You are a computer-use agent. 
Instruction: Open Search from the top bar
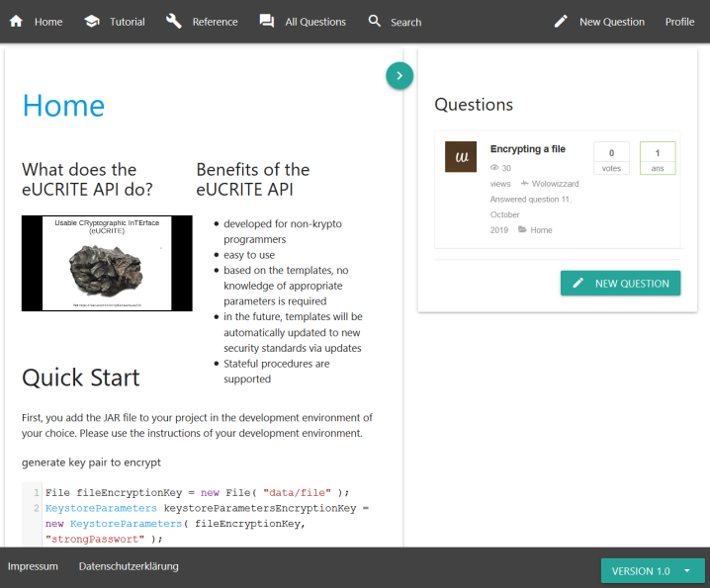[x=406, y=22]
